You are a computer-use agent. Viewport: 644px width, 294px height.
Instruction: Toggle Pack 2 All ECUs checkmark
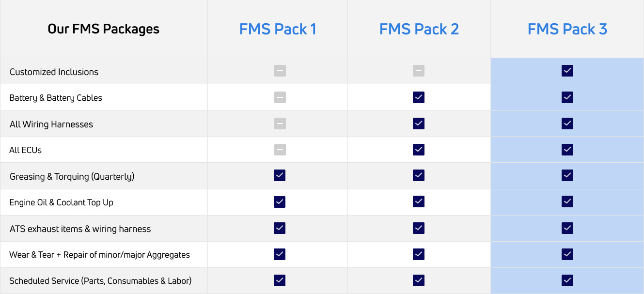(419, 150)
